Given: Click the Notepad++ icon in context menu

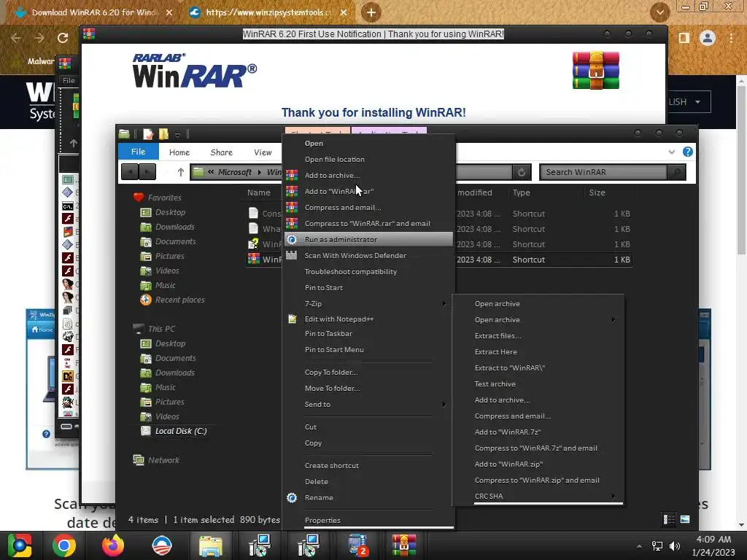Looking at the screenshot, I should (x=292, y=319).
